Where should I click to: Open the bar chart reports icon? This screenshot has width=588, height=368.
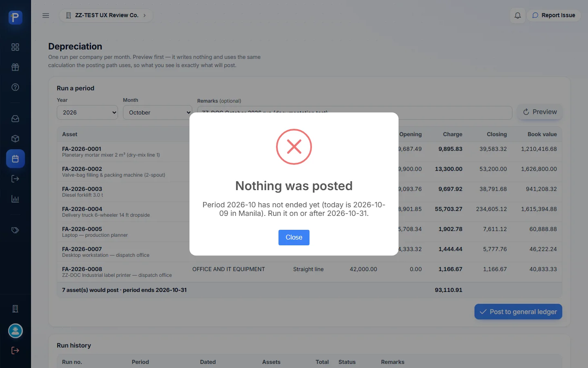tap(15, 199)
